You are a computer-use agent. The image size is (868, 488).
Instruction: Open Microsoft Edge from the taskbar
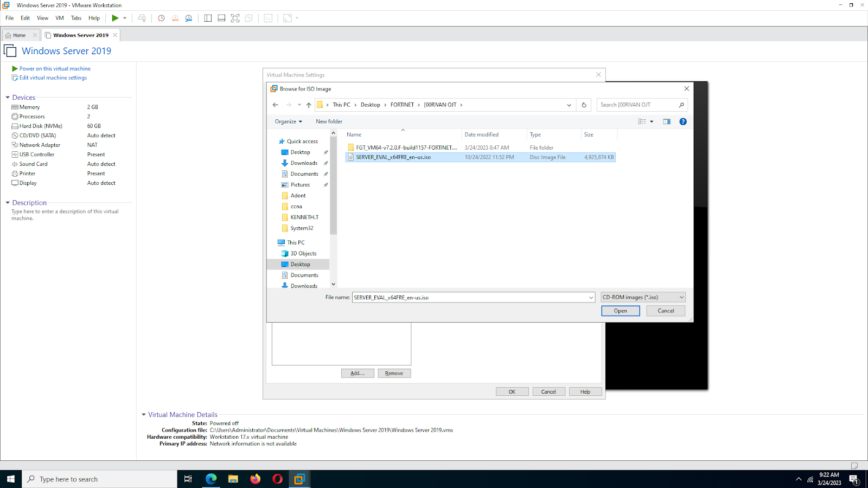(211, 479)
